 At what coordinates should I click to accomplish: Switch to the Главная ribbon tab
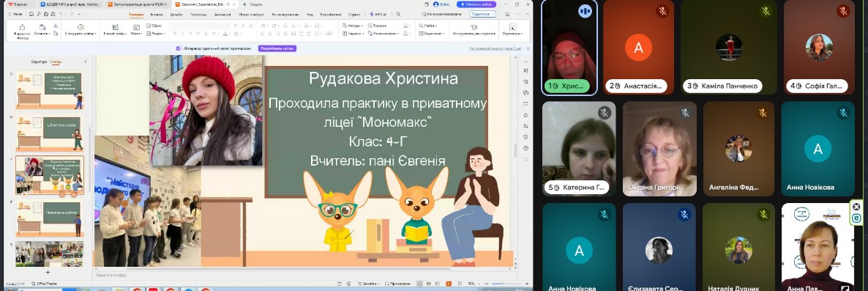click(135, 14)
